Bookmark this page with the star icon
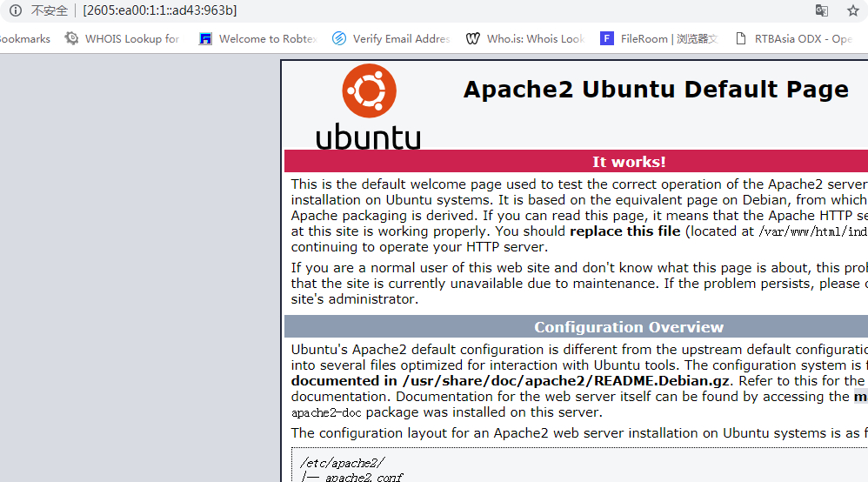Screen dimensions: 868x482 tap(853, 10)
